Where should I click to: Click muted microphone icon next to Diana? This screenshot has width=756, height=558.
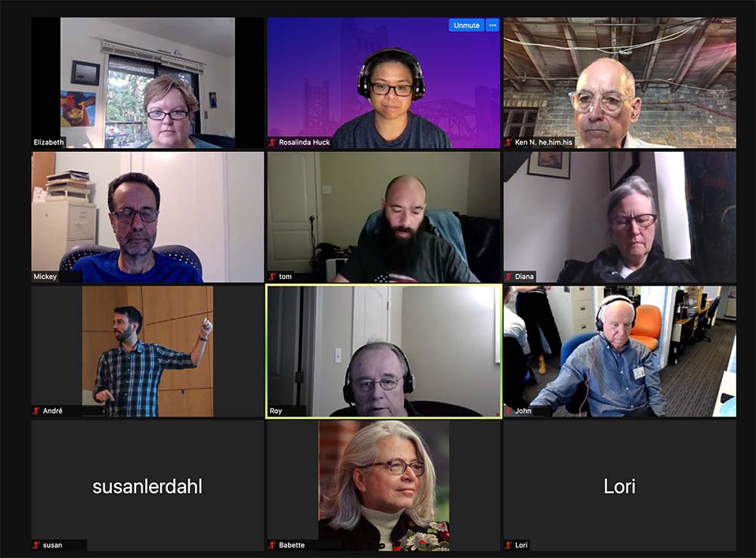[509, 276]
